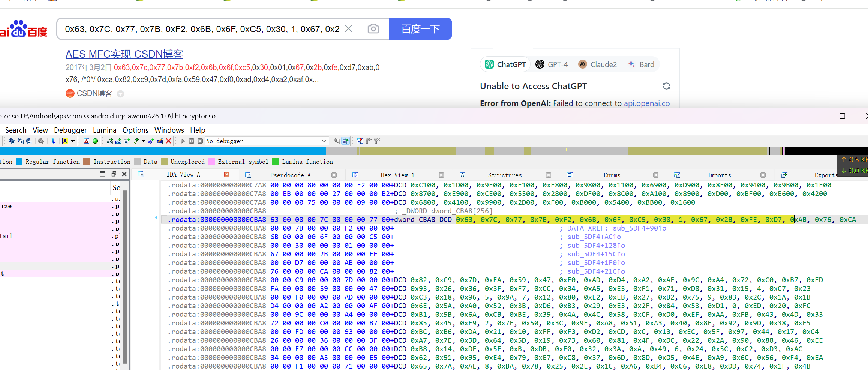
Task: Click the red triangle graph overview icon
Action: (x=86, y=141)
